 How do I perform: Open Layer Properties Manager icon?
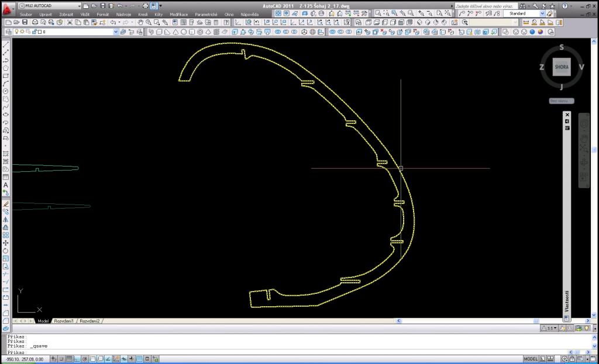coord(7,32)
